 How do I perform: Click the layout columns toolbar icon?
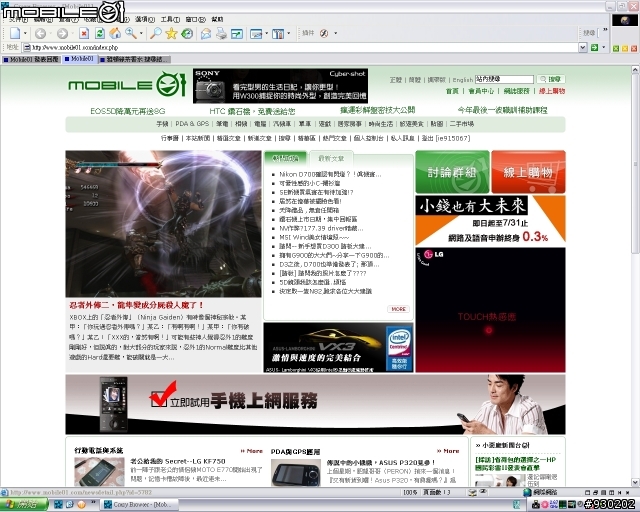click(278, 33)
